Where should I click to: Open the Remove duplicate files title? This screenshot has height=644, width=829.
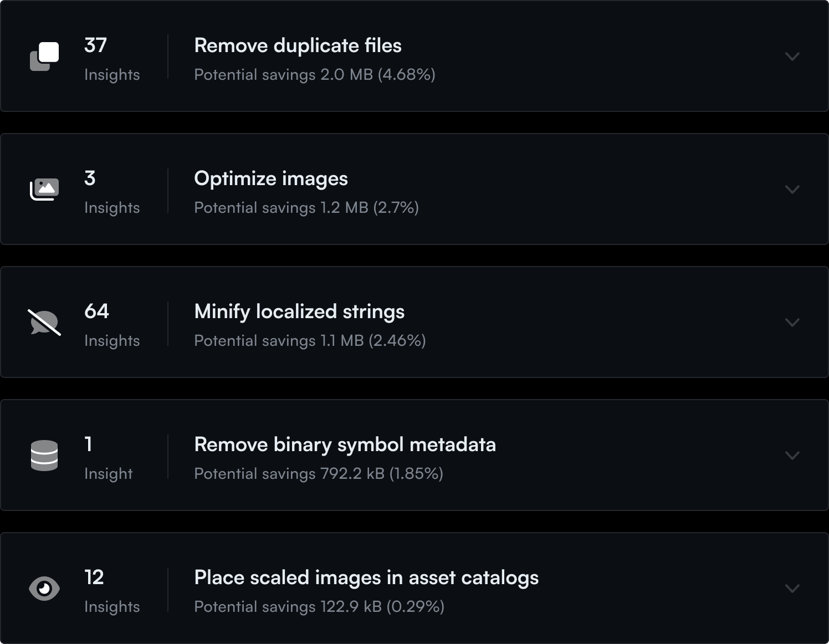point(298,45)
